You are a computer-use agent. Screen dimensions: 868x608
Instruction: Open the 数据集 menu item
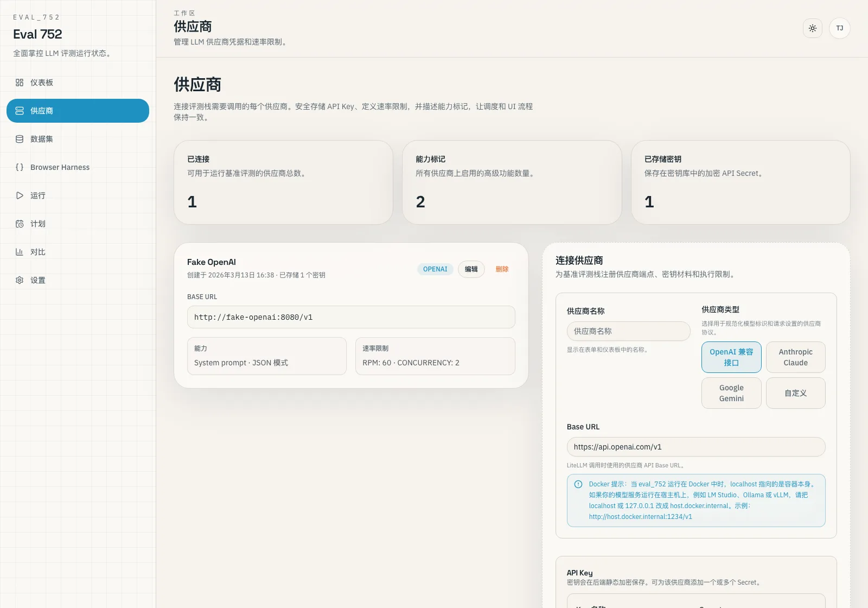pos(42,139)
